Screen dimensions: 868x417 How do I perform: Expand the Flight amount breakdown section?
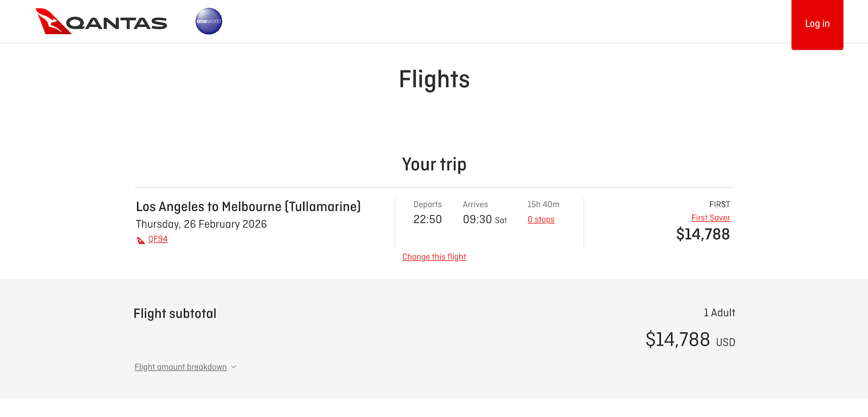pyautogui.click(x=181, y=367)
